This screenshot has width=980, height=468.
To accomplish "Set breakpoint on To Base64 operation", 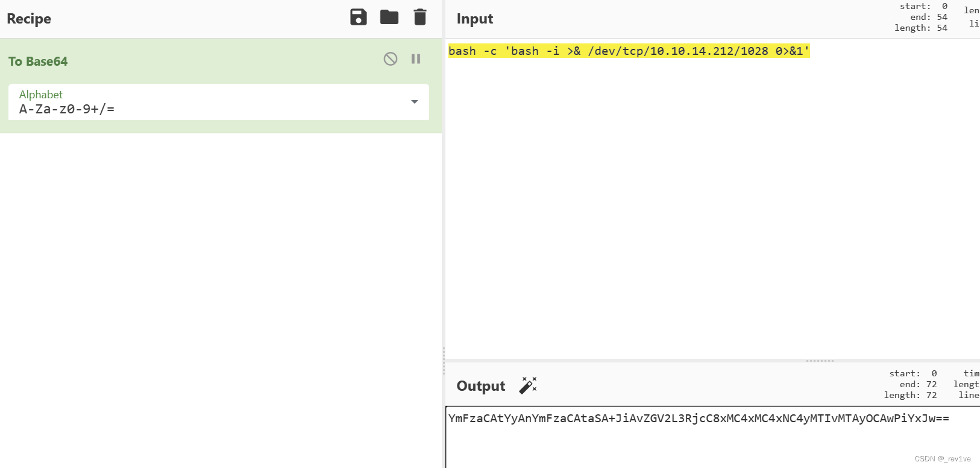I will pos(416,58).
